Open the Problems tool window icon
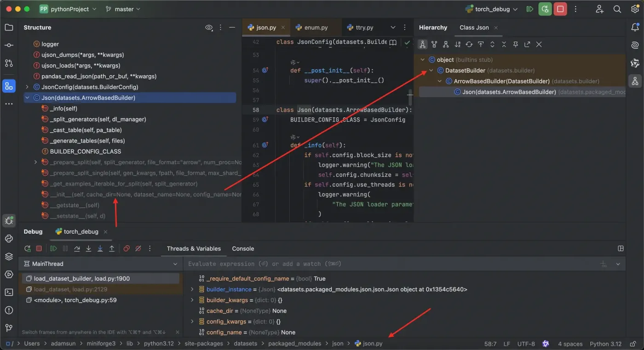The width and height of the screenshot is (644, 350). coord(9,310)
